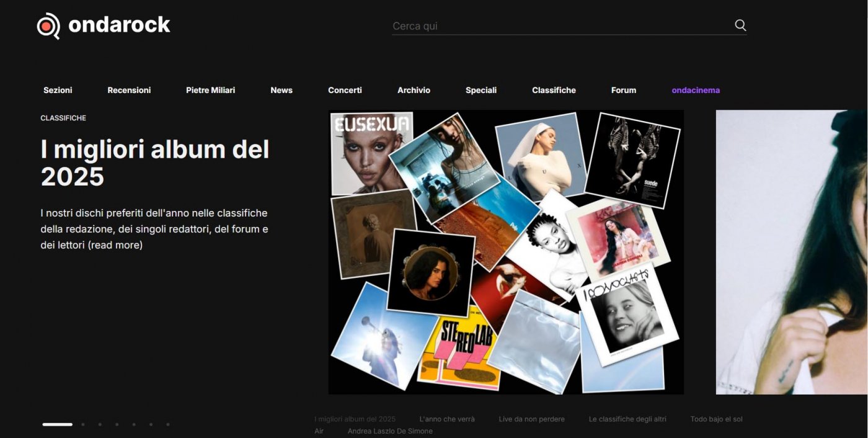Click the Suede skeletons album cover
The width and height of the screenshot is (868, 438).
click(632, 160)
